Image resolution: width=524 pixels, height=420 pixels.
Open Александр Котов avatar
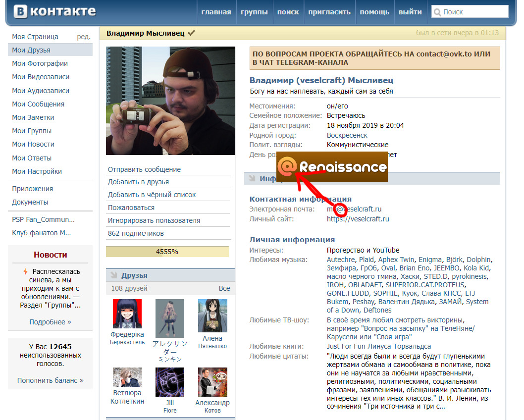coord(212,382)
